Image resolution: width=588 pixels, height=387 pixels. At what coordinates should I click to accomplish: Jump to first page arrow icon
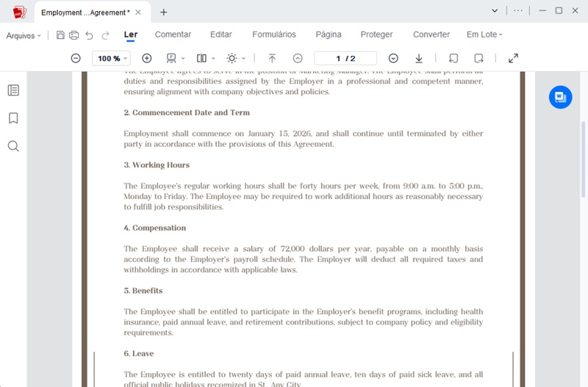pyautogui.click(x=272, y=58)
